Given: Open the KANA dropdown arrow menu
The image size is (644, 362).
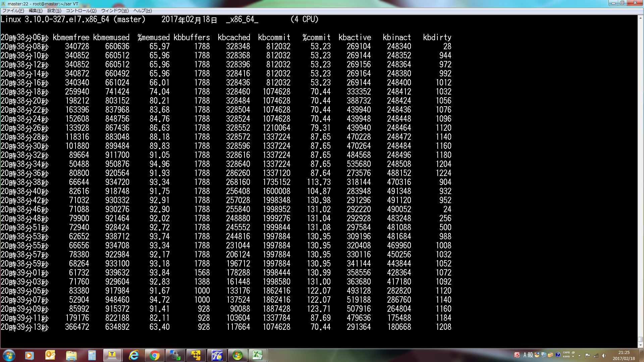Looking at the screenshot, I should (x=573, y=357).
